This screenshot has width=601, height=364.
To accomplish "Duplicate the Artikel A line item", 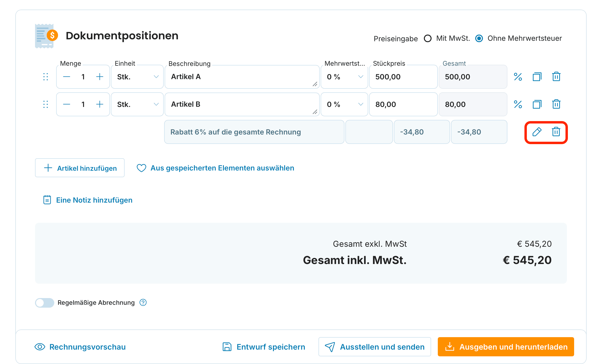I will pos(537,77).
